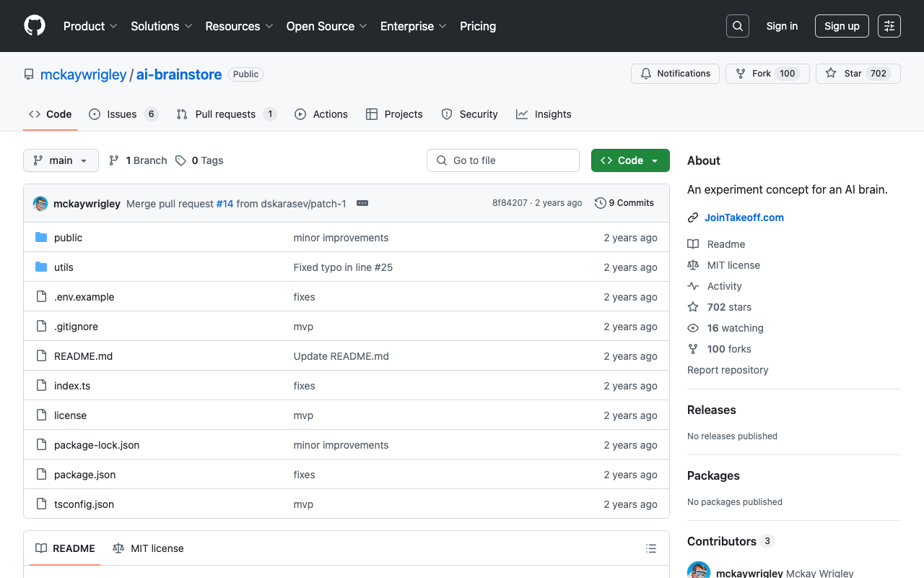Image resolution: width=924 pixels, height=578 pixels.
Task: Click the Readme book icon in About
Action: [693, 244]
